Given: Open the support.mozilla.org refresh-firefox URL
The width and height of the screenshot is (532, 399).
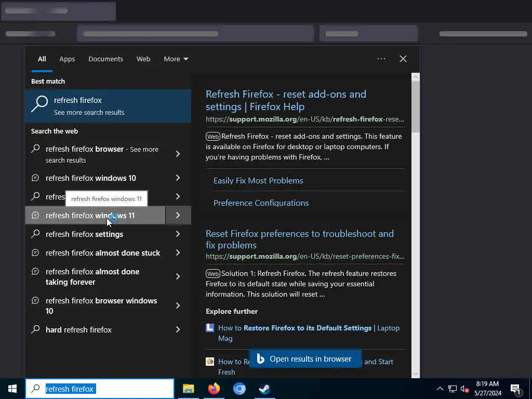Looking at the screenshot, I should (x=304, y=119).
